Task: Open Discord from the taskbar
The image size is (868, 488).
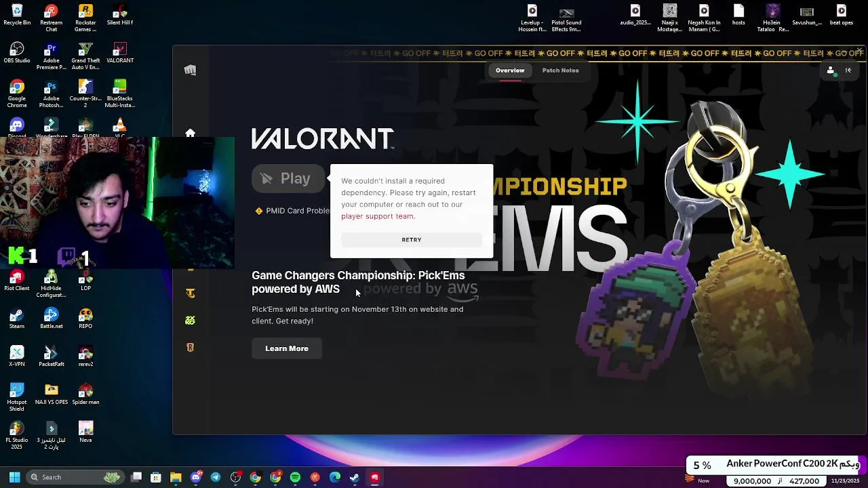Action: click(196, 477)
